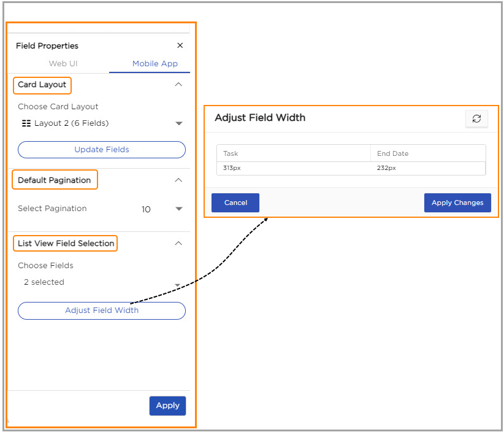Collapse the Default Pagination section chevron
This screenshot has height=432, width=504.
click(x=178, y=180)
